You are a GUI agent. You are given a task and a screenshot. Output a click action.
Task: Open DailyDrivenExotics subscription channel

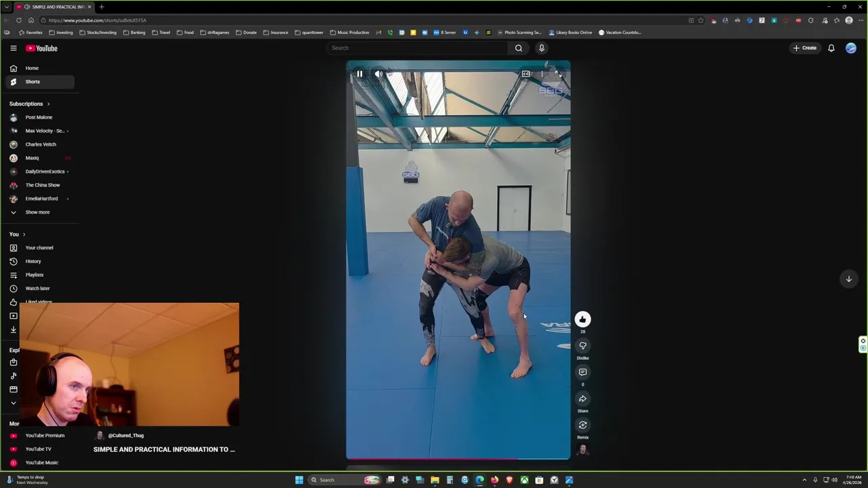(39, 171)
